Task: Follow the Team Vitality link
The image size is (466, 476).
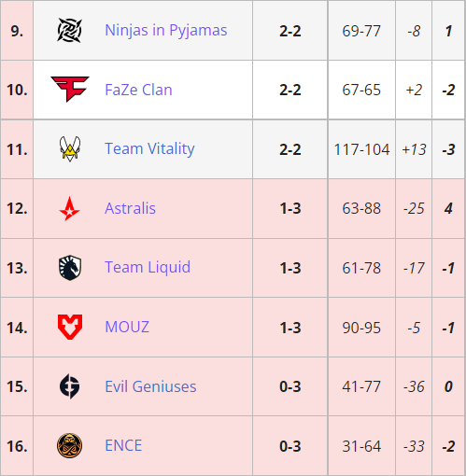Action: (x=149, y=149)
